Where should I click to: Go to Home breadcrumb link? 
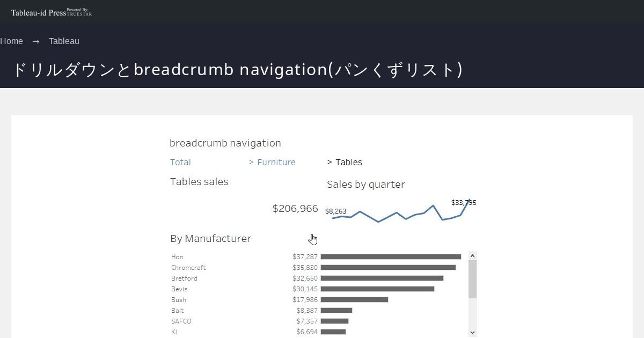[x=11, y=41]
